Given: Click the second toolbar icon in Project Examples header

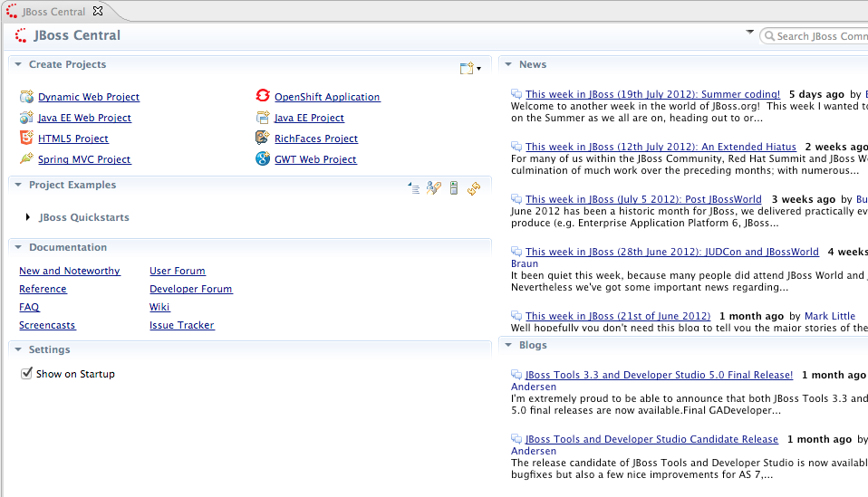Looking at the screenshot, I should tap(433, 188).
